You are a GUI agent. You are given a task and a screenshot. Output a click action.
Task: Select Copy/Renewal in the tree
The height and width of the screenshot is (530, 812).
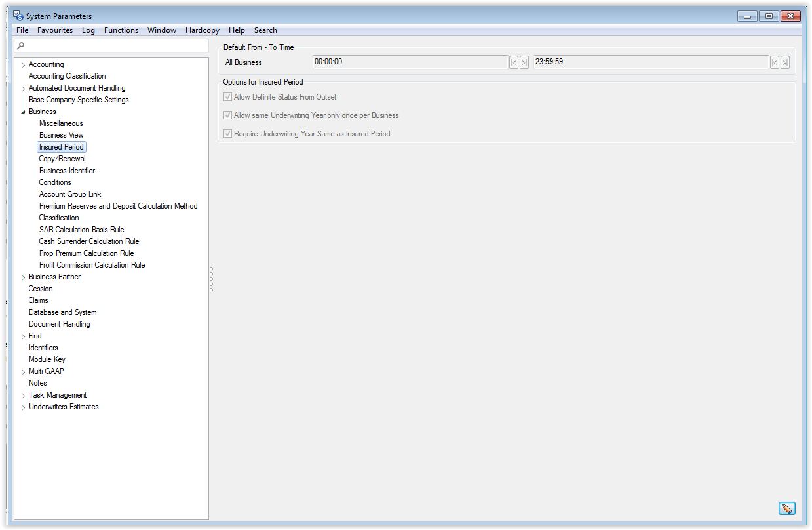(x=62, y=159)
